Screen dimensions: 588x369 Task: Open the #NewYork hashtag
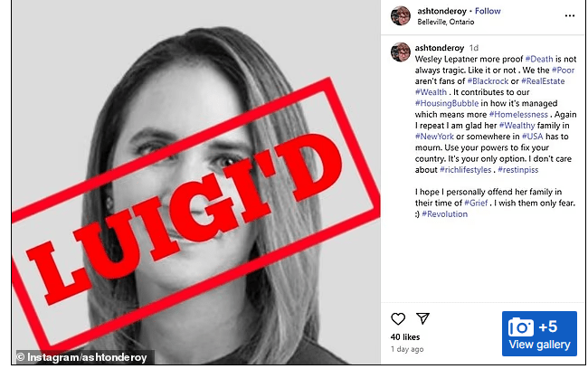coord(434,137)
